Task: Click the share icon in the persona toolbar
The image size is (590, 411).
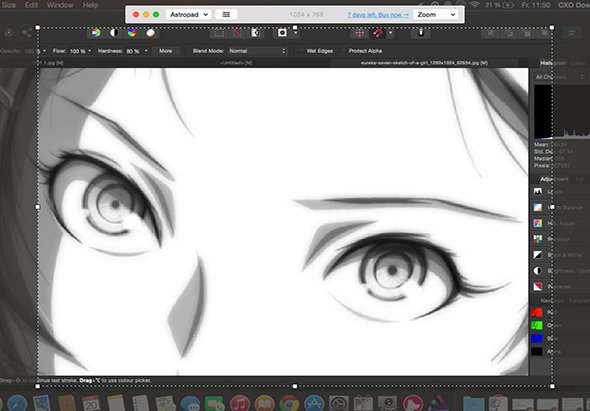Action: [27, 33]
